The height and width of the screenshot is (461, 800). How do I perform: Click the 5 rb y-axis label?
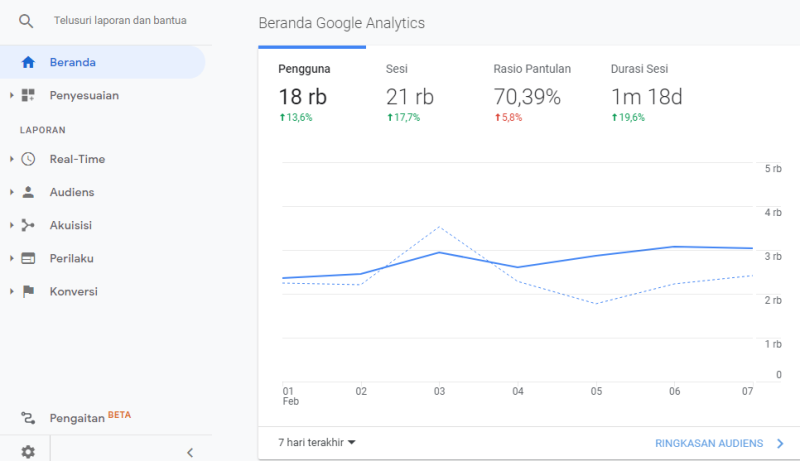773,168
